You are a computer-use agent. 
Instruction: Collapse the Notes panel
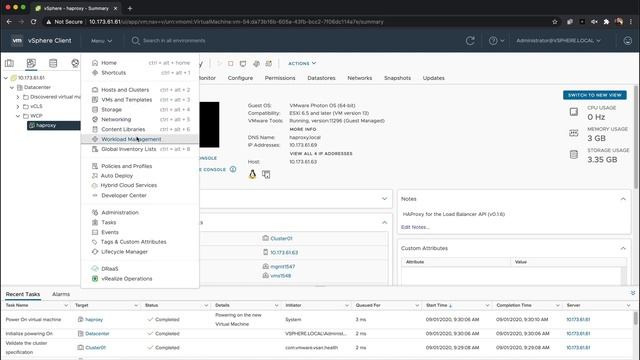pos(623,199)
